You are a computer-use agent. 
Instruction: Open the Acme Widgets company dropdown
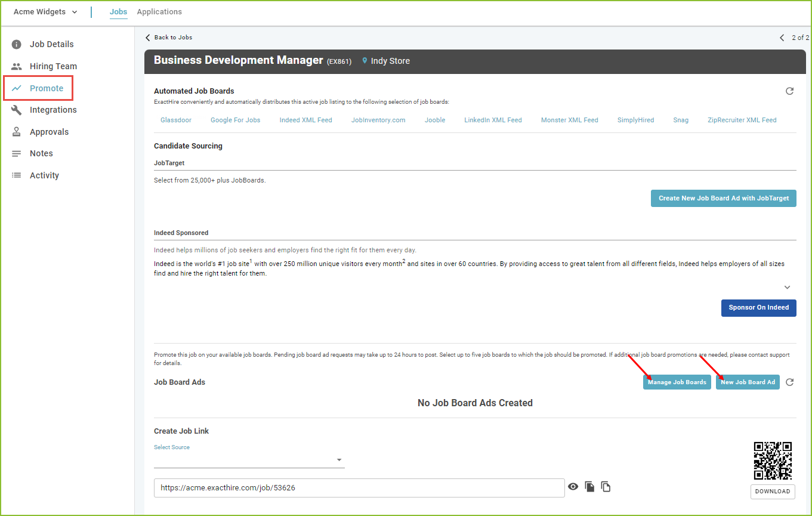coord(45,12)
